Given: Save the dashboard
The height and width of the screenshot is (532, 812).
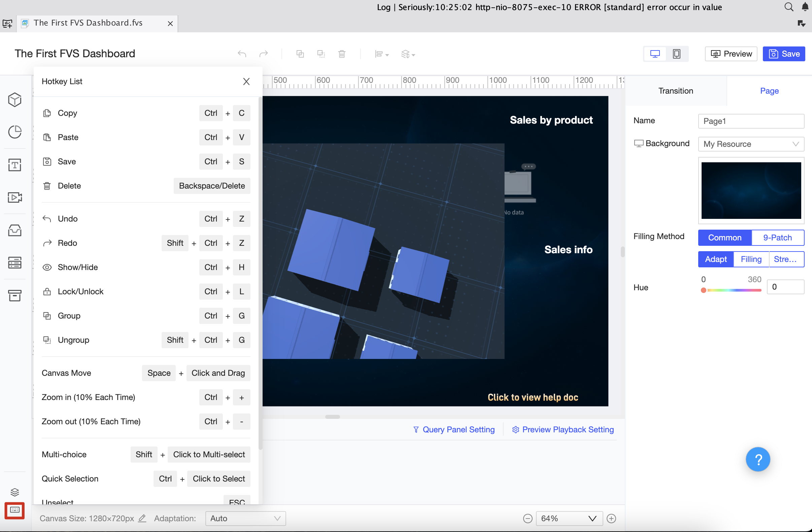Looking at the screenshot, I should tap(784, 54).
